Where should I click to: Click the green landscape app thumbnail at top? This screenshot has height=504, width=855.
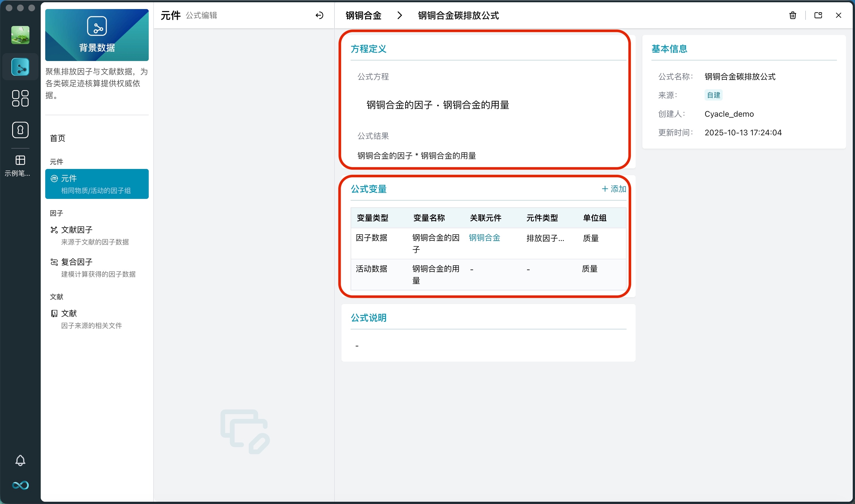click(x=20, y=35)
